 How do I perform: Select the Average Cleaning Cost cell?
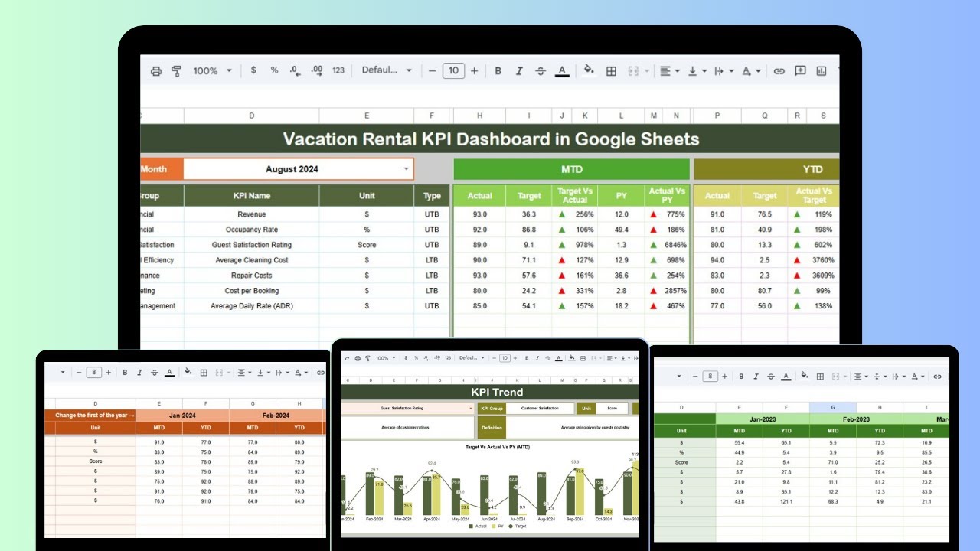(252, 260)
